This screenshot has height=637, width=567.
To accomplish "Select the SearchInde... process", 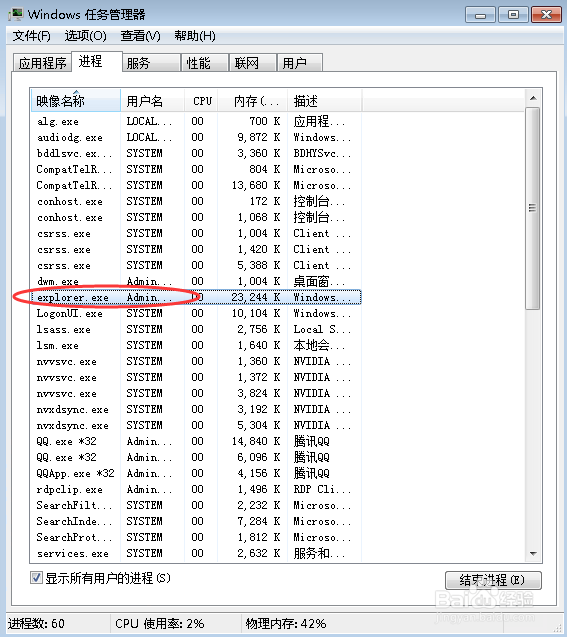I will click(x=196, y=521).
